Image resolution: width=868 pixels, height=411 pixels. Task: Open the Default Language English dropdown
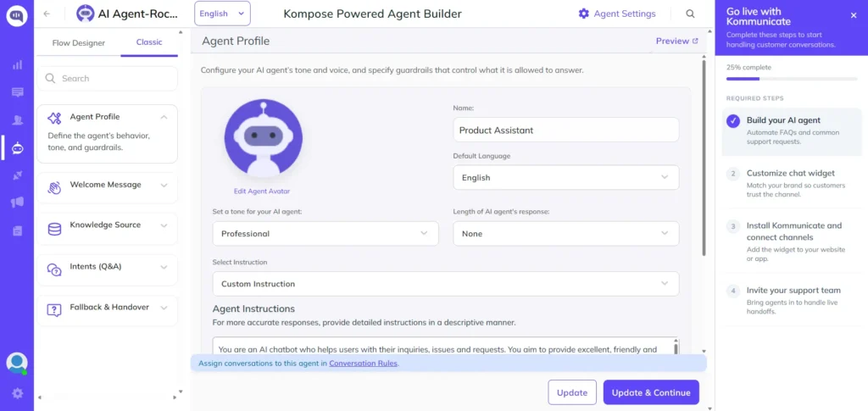(565, 178)
